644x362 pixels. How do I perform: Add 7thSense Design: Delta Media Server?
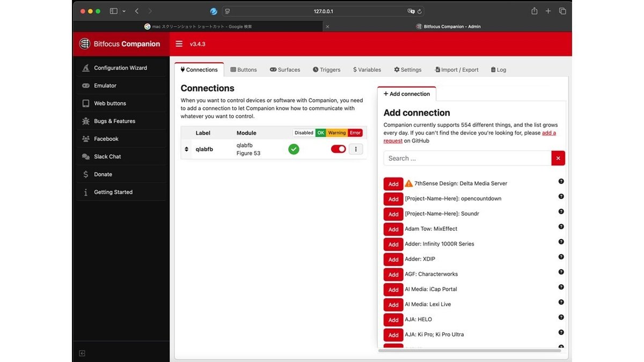[x=393, y=184]
